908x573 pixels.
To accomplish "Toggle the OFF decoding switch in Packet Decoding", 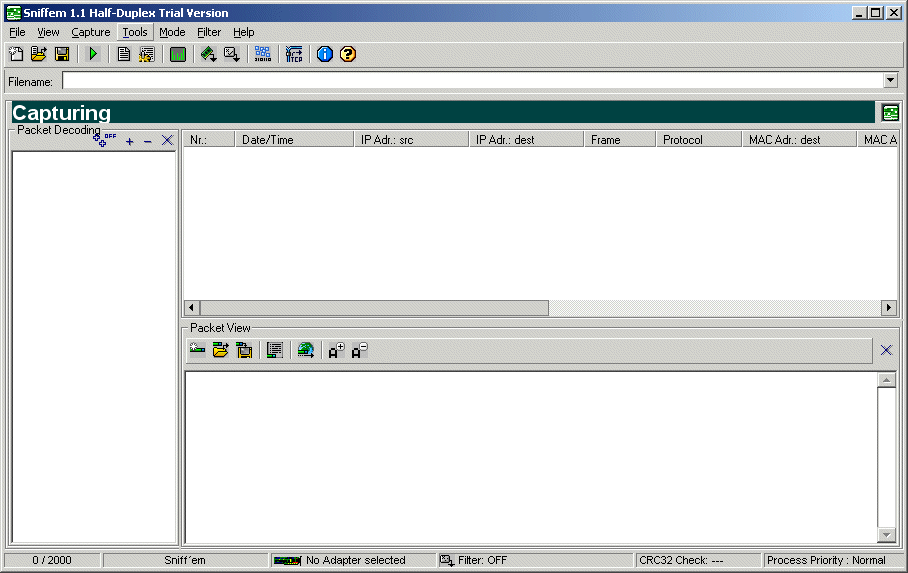I will pyautogui.click(x=104, y=140).
